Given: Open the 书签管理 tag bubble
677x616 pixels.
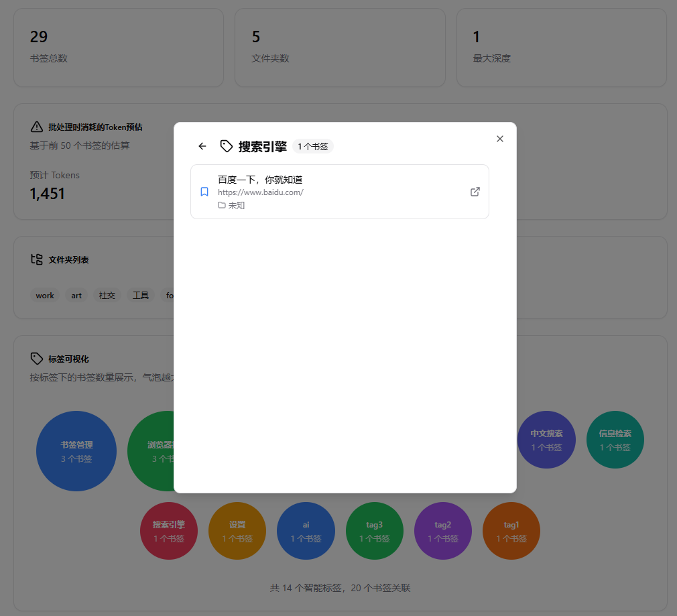Looking at the screenshot, I should click(76, 451).
